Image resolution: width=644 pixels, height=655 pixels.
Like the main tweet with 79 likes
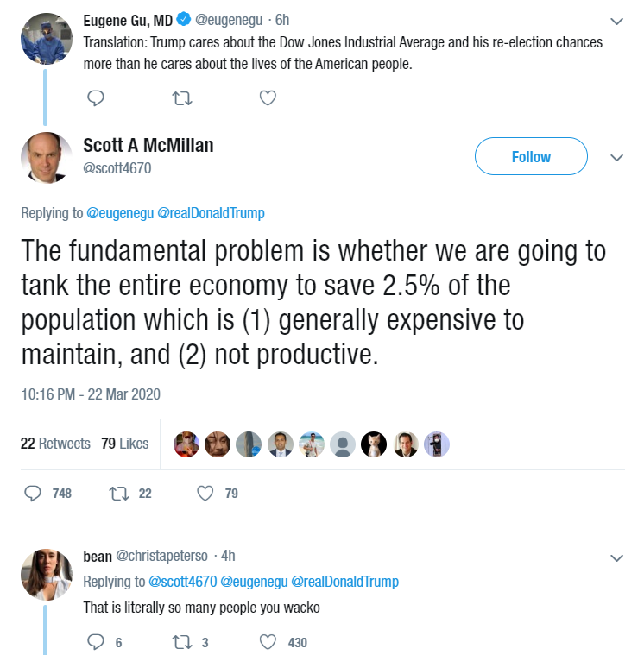pos(205,494)
